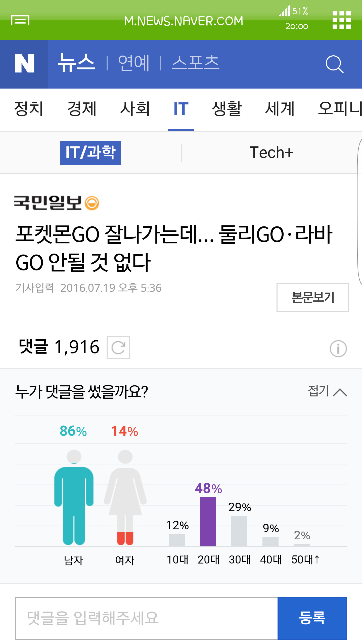362x644 pixels.
Task: Open the 연예 section link
Action: [134, 63]
